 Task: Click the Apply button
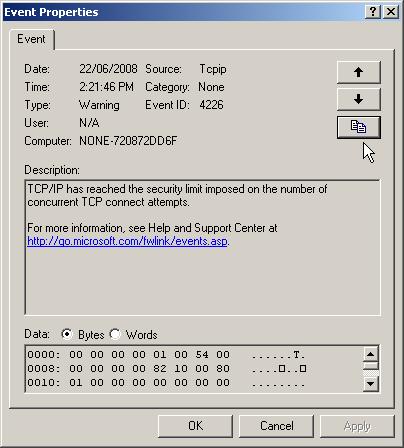(357, 426)
